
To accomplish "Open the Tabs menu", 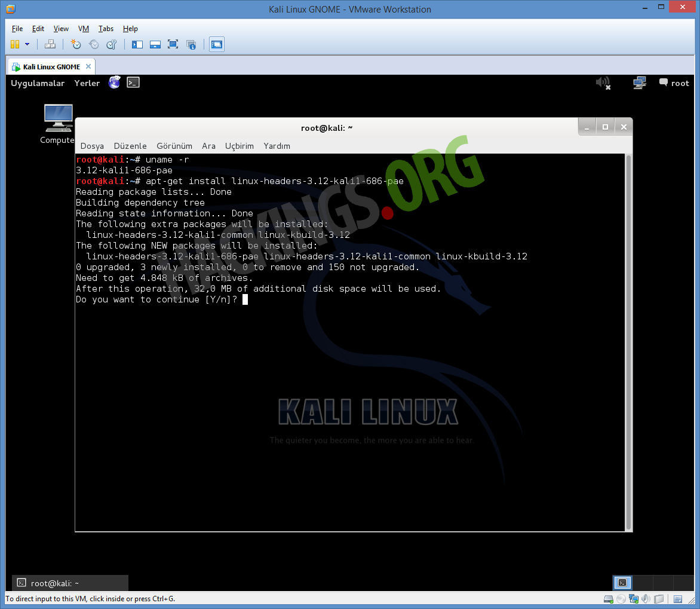I will point(106,29).
